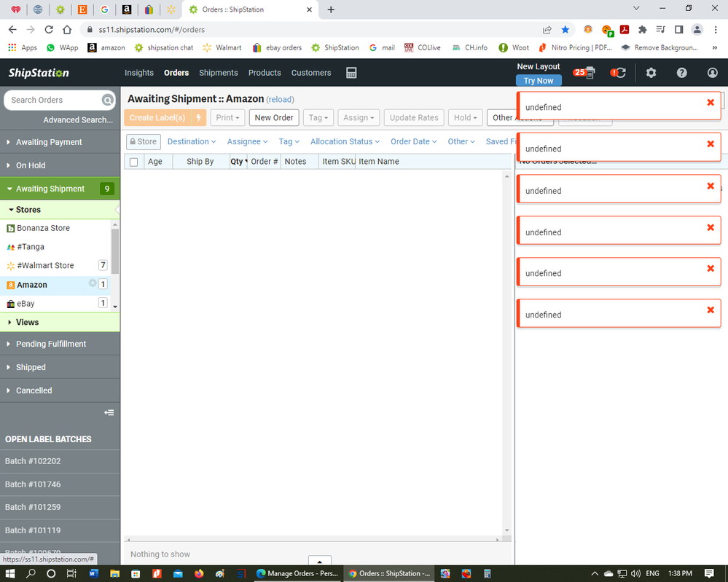
Task: Click the search magnifier icon in Search Orders
Action: tap(107, 101)
